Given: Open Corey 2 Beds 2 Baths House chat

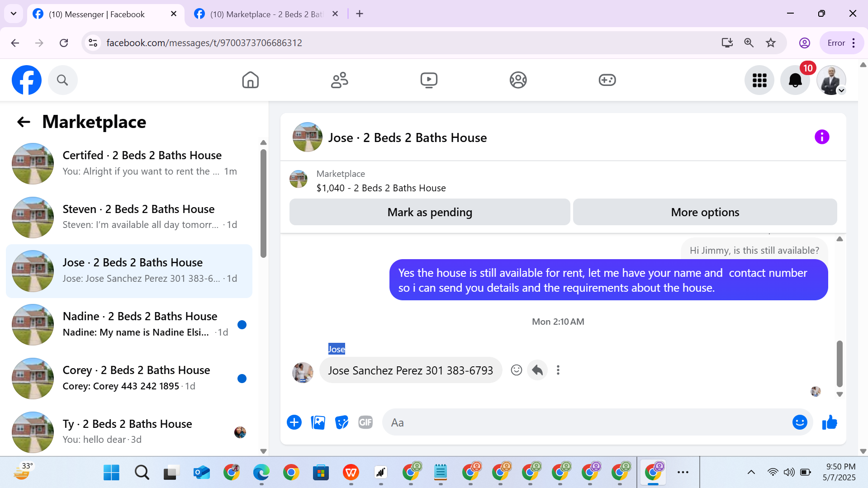Looking at the screenshot, I should (x=129, y=378).
